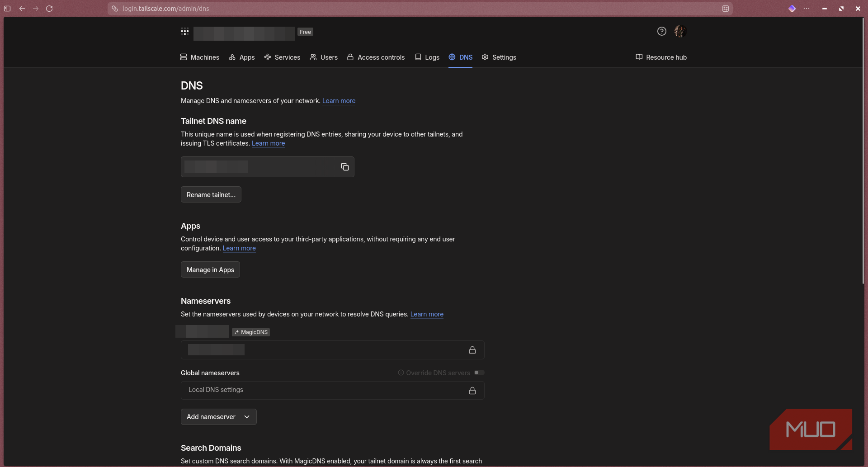
Task: Click the lock icon on MagicDNS nameserver row
Action: [x=472, y=350]
